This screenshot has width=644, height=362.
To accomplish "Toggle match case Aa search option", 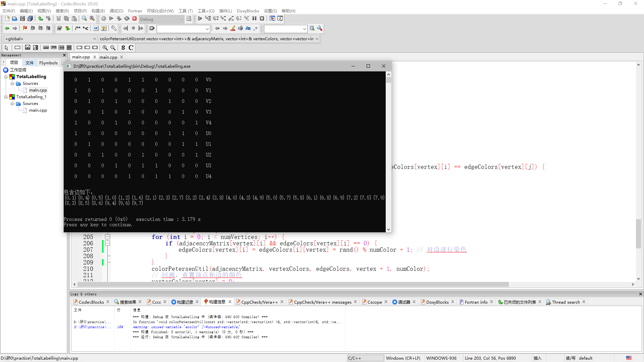I will click(248, 28).
